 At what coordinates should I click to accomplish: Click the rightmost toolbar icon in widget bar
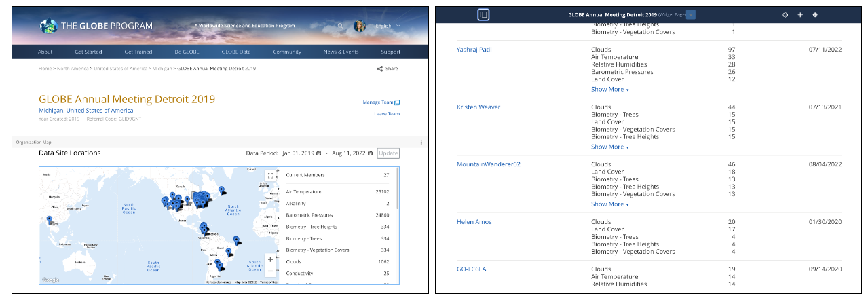[814, 14]
